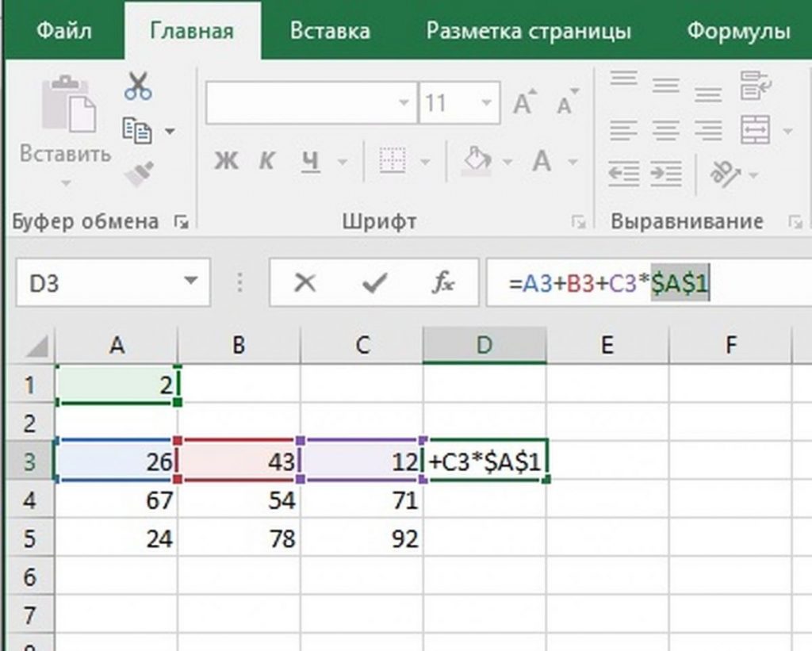Open the Формулы tab
The width and height of the screenshot is (812, 651).
737,31
